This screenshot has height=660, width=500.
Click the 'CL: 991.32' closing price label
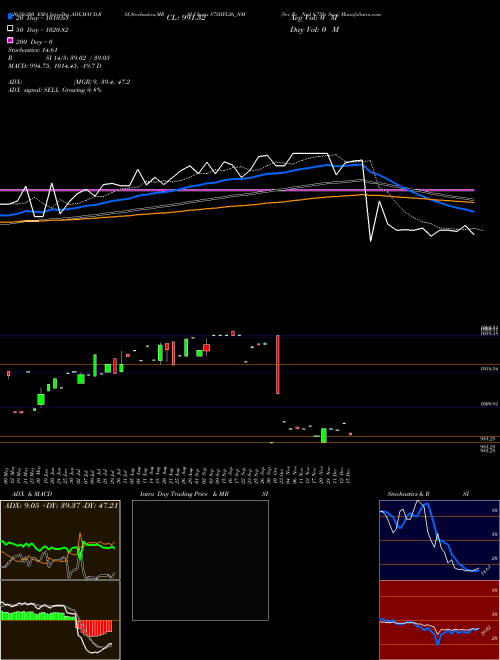pyautogui.click(x=186, y=18)
